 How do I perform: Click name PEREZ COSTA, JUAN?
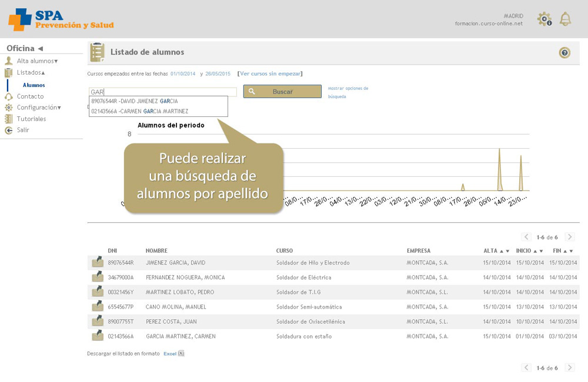click(171, 321)
